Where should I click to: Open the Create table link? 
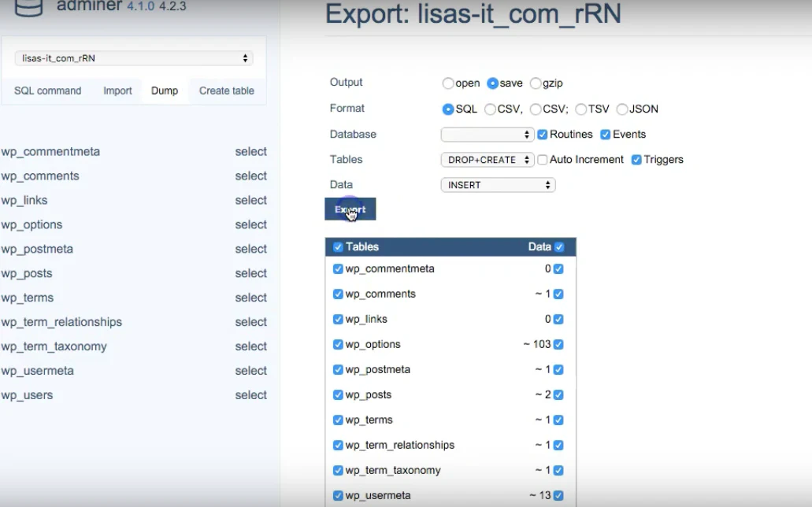(x=227, y=91)
